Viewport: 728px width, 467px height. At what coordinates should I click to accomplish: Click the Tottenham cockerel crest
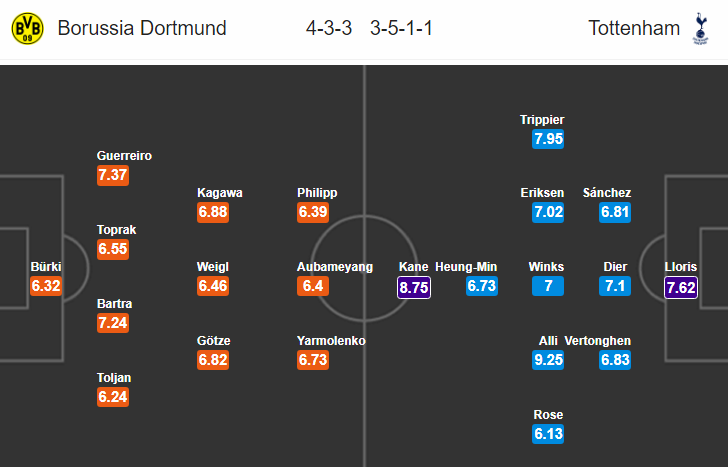pyautogui.click(x=701, y=28)
